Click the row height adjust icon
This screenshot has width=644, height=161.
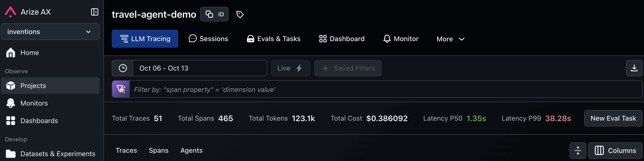(x=578, y=151)
